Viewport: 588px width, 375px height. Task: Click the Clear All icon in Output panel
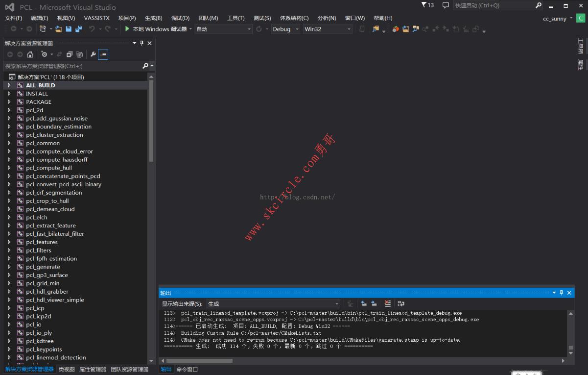coord(388,304)
